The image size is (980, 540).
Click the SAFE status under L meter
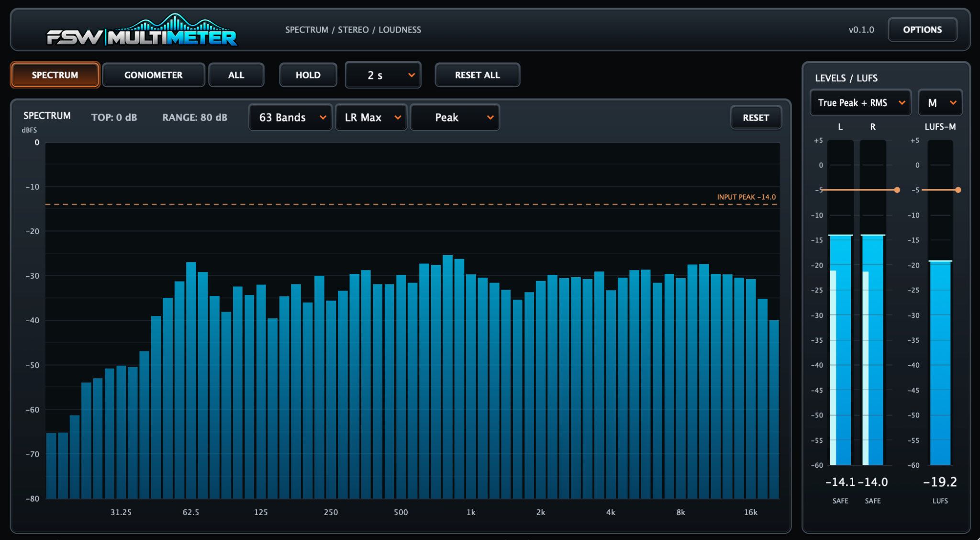coord(840,501)
